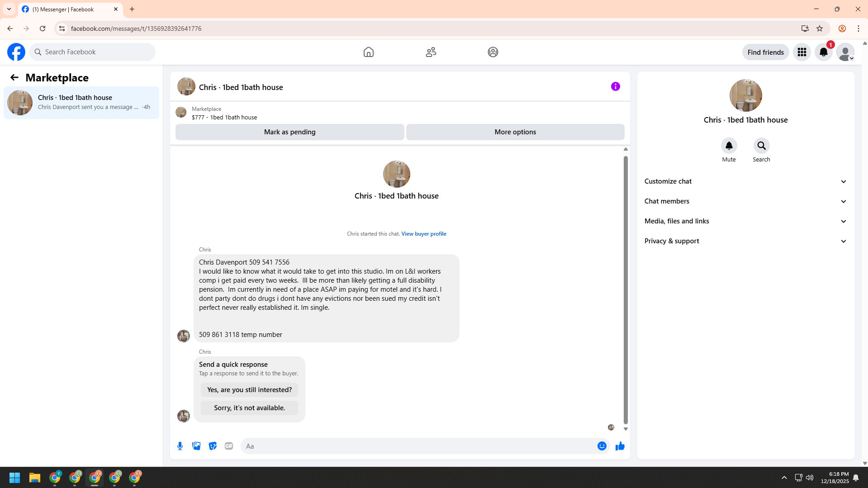Send a voice clip with the microphone

(180, 446)
